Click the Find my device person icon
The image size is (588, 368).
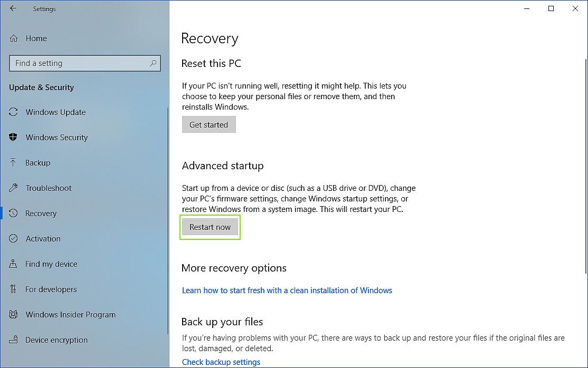[x=13, y=264]
